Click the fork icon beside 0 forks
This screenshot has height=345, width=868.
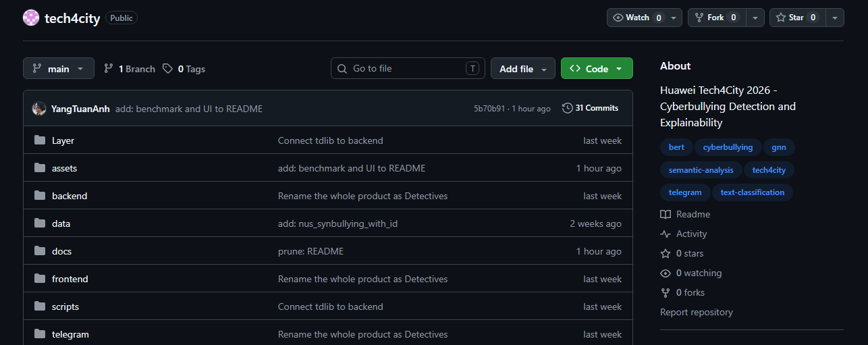666,292
